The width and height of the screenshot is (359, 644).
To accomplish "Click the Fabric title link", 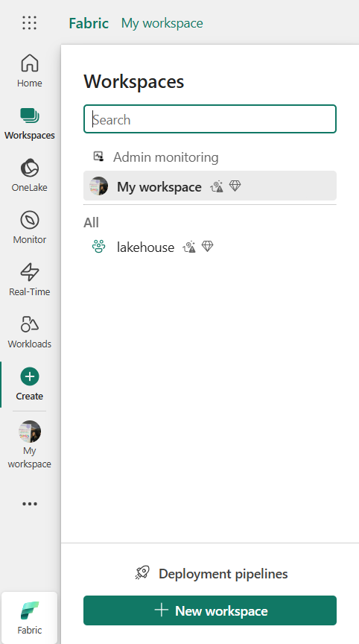I will pyautogui.click(x=89, y=23).
